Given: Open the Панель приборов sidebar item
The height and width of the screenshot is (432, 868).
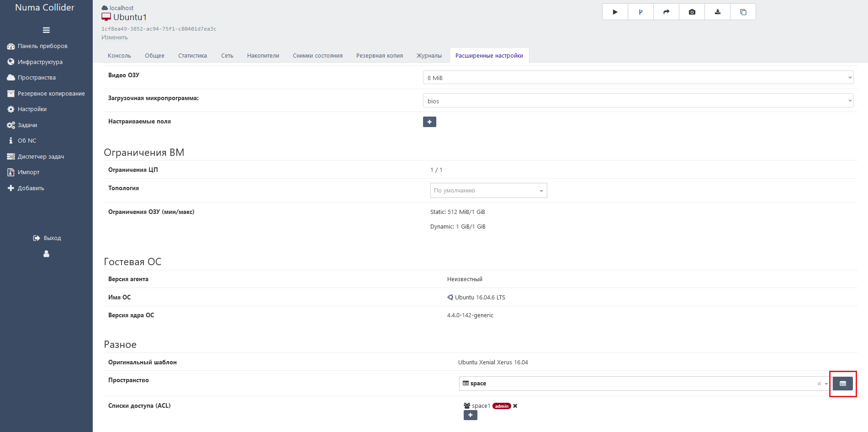Looking at the screenshot, I should tap(37, 46).
